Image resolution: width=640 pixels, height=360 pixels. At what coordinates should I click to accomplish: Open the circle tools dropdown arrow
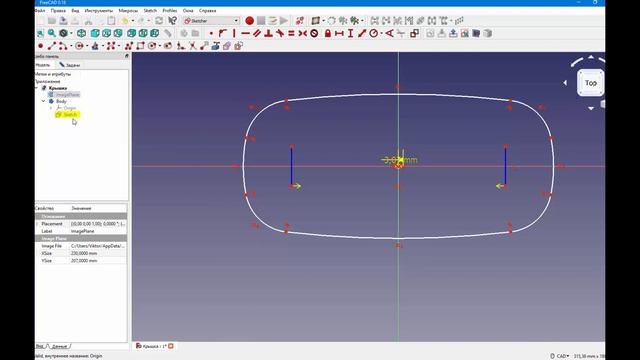[x=87, y=46]
